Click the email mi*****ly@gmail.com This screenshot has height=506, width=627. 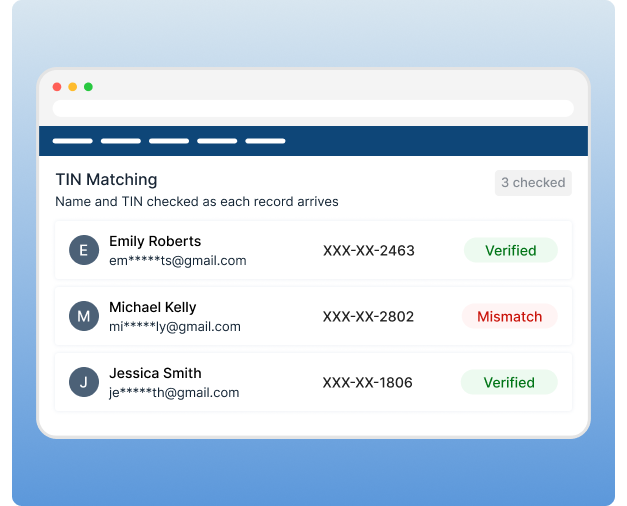tap(175, 327)
